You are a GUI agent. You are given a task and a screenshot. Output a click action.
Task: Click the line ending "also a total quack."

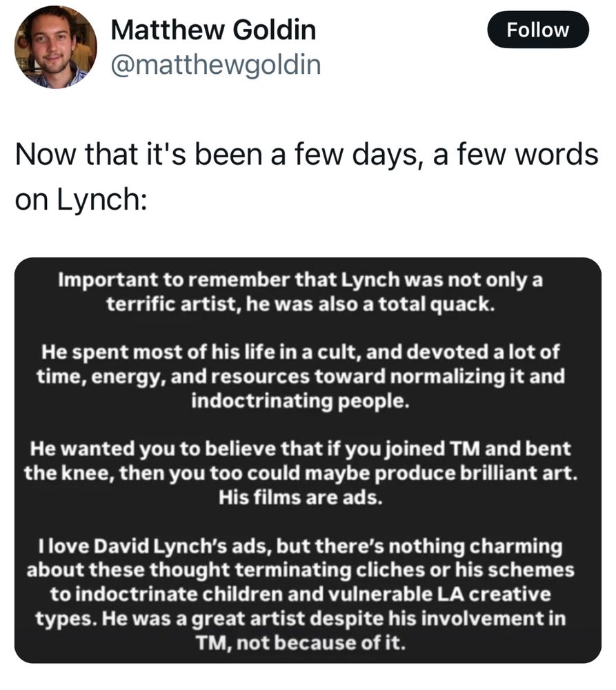coord(308,304)
